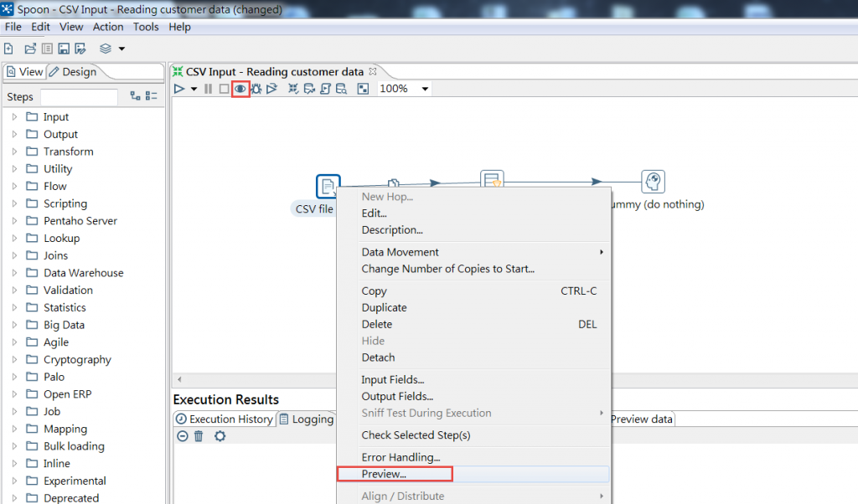This screenshot has height=504, width=858.
Task: Select the Statistics folder
Action: point(65,308)
